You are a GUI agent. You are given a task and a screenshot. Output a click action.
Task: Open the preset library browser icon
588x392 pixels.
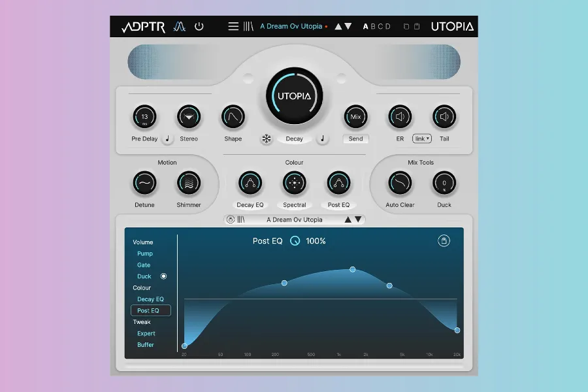[x=249, y=27]
